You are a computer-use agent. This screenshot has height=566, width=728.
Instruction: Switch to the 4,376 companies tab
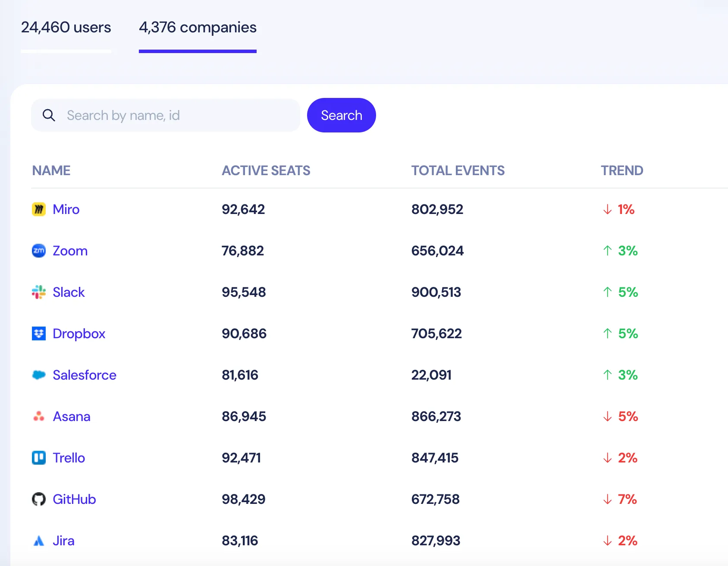coord(198,28)
